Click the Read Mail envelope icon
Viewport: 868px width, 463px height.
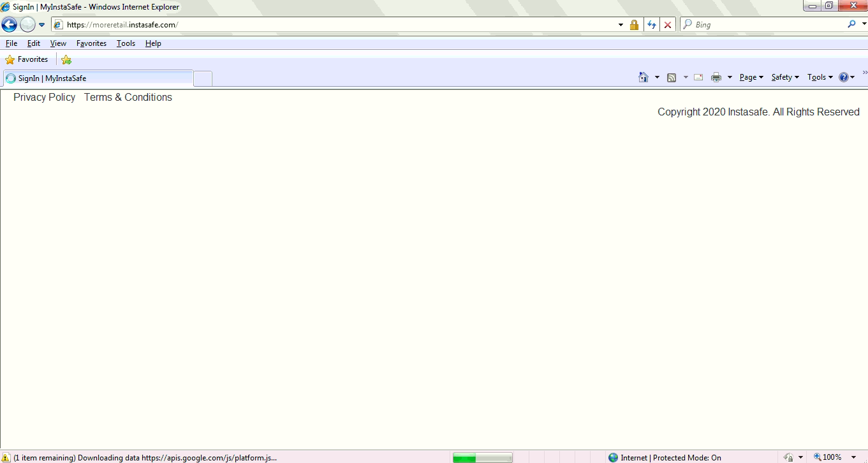click(x=698, y=77)
